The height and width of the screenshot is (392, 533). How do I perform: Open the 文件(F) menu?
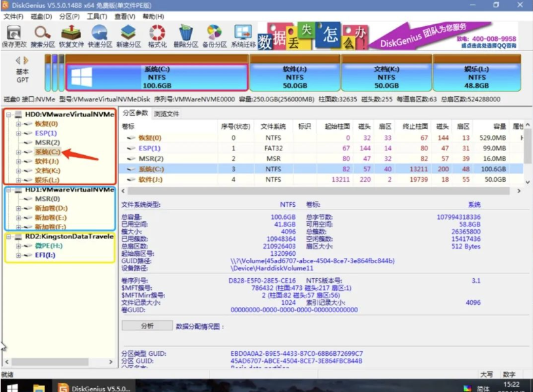[x=14, y=16]
